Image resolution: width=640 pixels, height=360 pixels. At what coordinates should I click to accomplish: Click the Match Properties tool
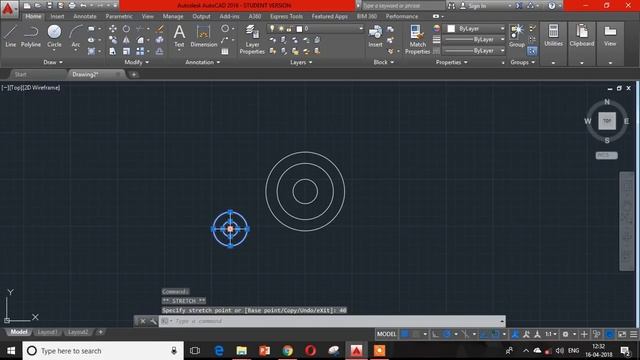pos(417,39)
